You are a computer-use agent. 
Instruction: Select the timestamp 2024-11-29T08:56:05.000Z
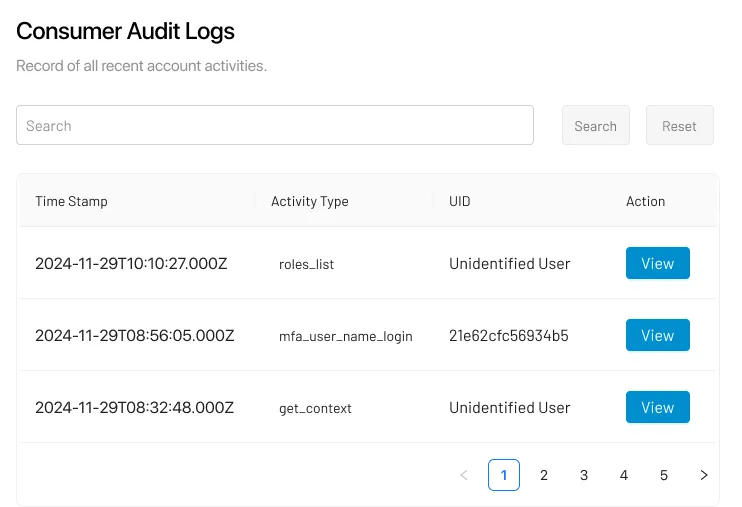click(134, 335)
